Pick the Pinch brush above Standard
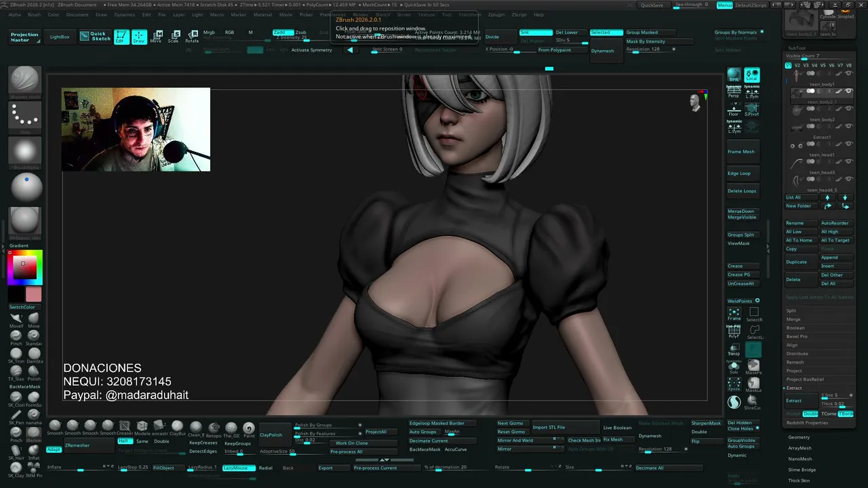 point(16,338)
